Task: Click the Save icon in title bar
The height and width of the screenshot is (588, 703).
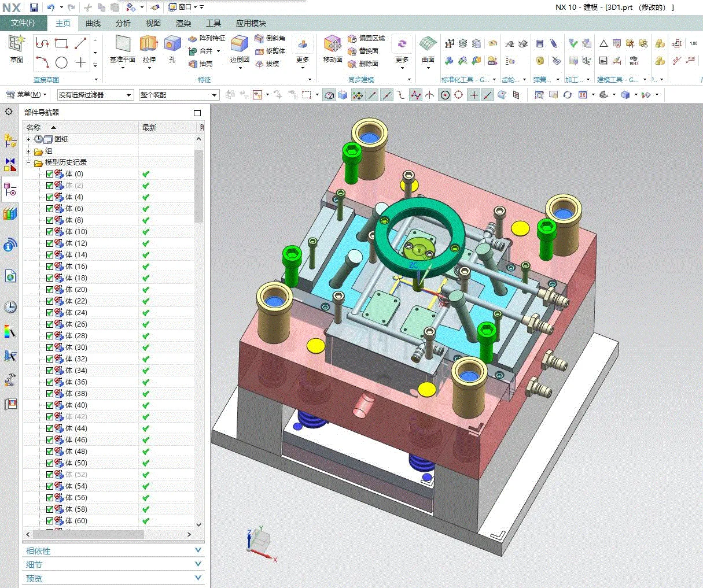Action: (34, 8)
